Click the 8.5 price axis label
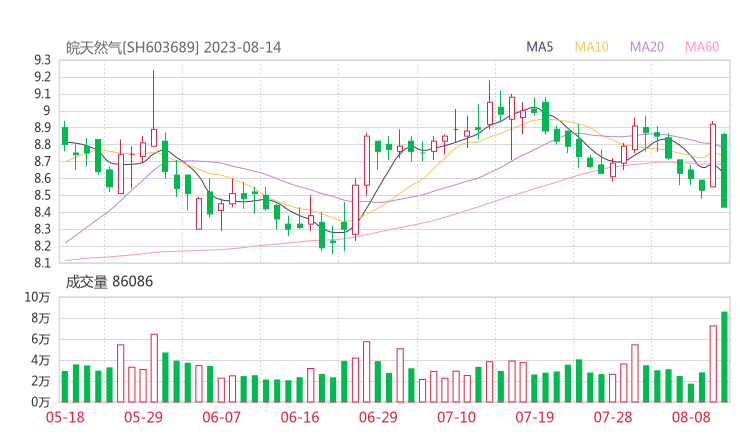Image resolution: width=740 pixels, height=440 pixels. pyautogui.click(x=42, y=195)
